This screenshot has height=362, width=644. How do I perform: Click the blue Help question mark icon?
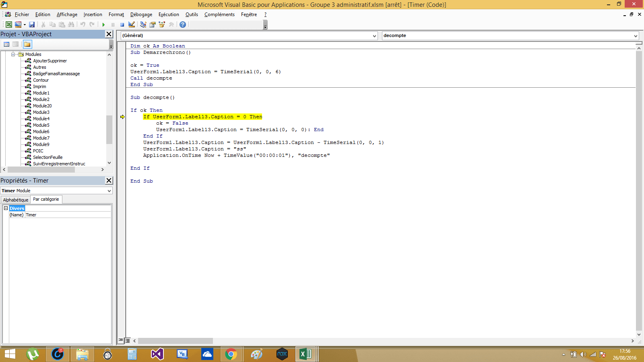click(x=183, y=25)
